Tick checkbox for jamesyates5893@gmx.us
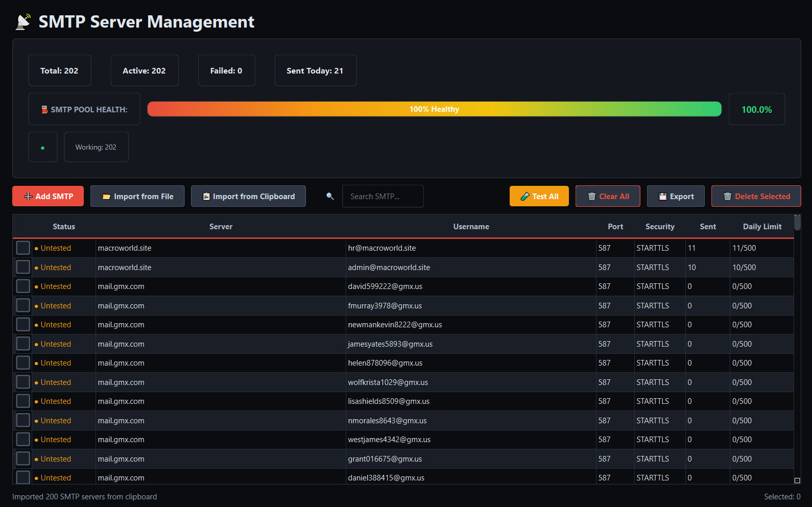812x507 pixels. (x=23, y=344)
